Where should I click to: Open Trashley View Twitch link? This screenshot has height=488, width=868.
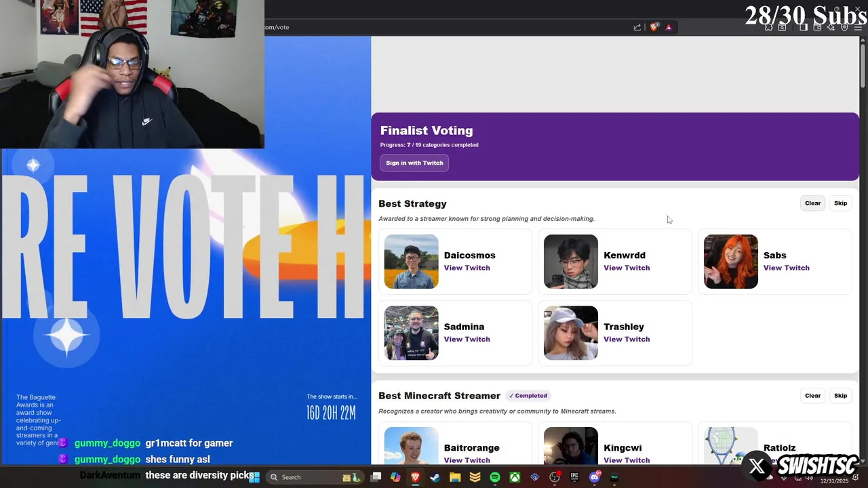tap(627, 339)
